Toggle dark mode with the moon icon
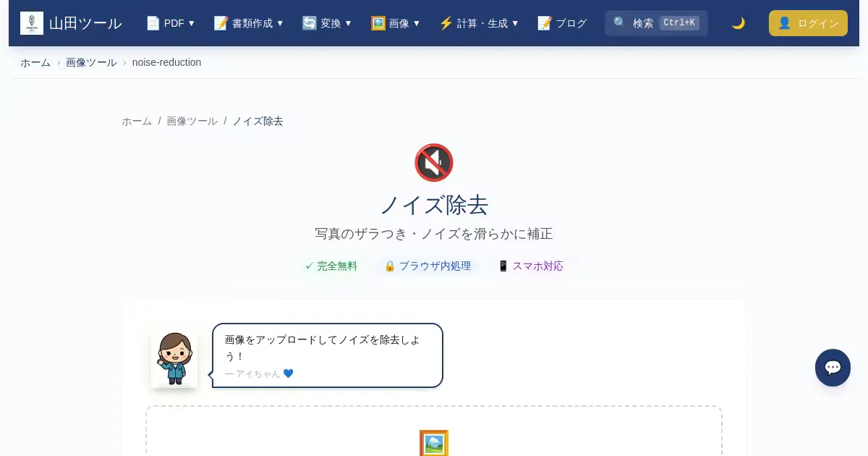The width and height of the screenshot is (868, 456). (738, 23)
